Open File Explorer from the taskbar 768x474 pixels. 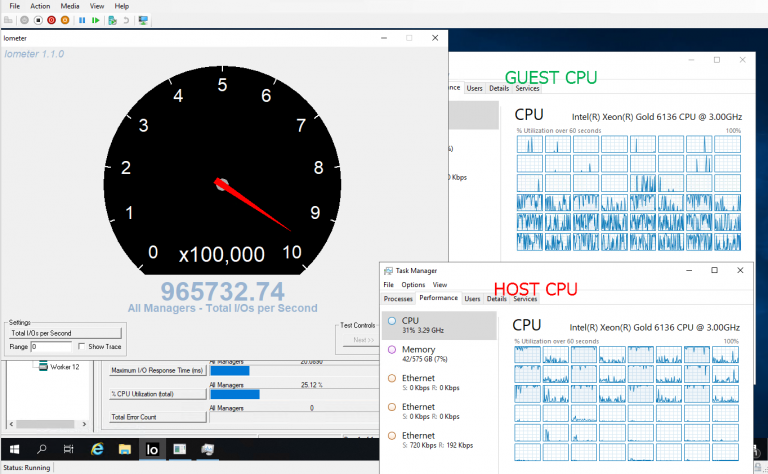click(124, 449)
